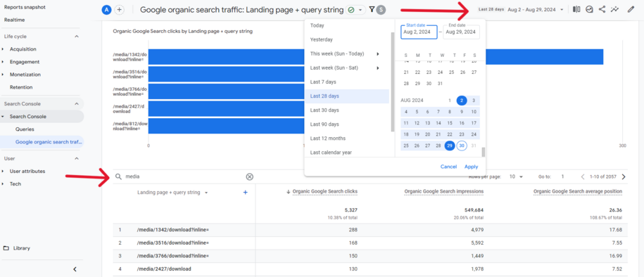Click the presets list scrollbar
Viewport: 644px width, 277px height.
393,82
